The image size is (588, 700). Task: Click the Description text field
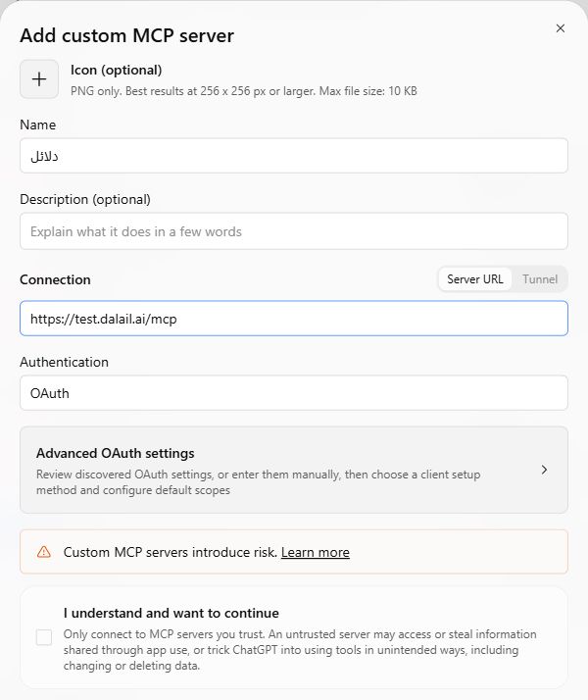click(x=294, y=231)
